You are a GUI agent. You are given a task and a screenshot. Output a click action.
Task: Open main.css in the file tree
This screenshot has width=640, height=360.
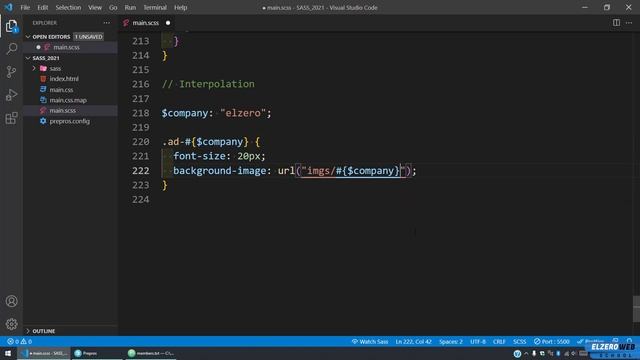pos(71,89)
